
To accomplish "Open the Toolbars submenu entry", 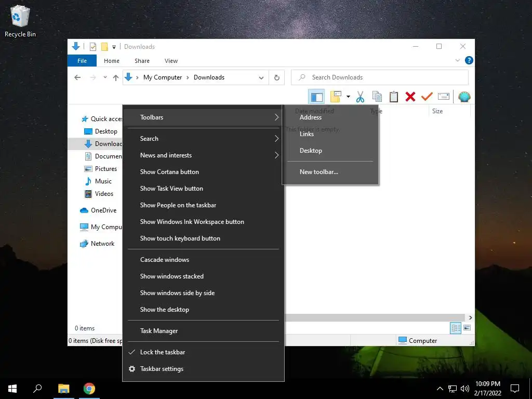I will click(x=203, y=117).
